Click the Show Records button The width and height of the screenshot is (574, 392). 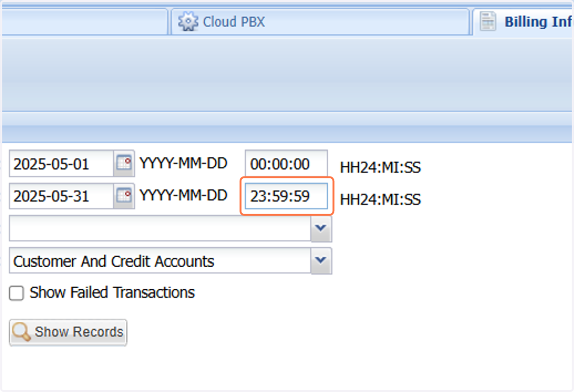[x=68, y=332]
